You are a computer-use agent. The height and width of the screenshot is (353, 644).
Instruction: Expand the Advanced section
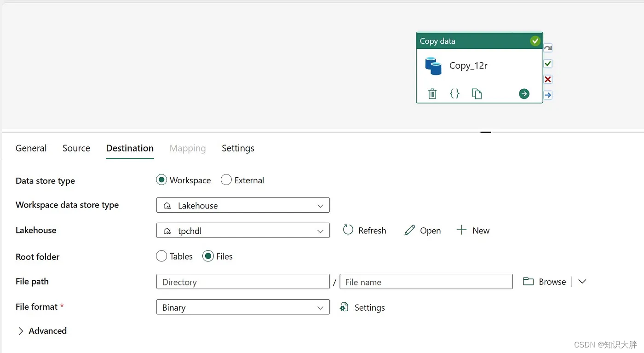pos(42,330)
